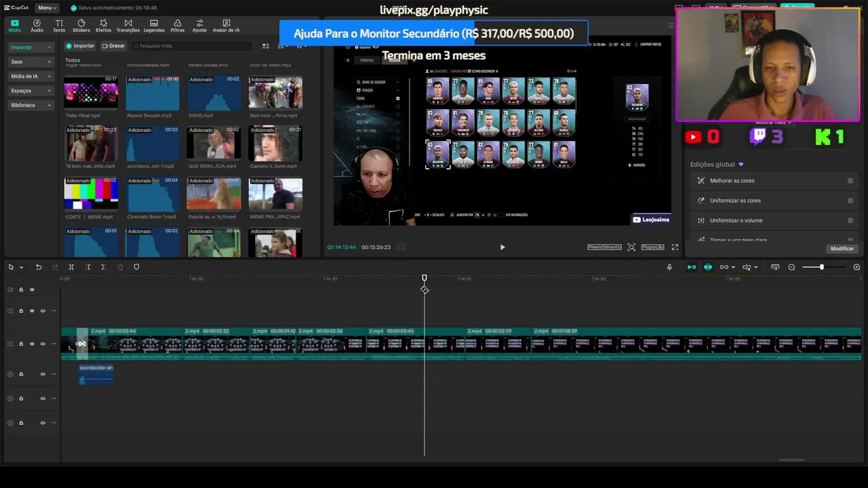Open the Transições tab

tap(127, 26)
